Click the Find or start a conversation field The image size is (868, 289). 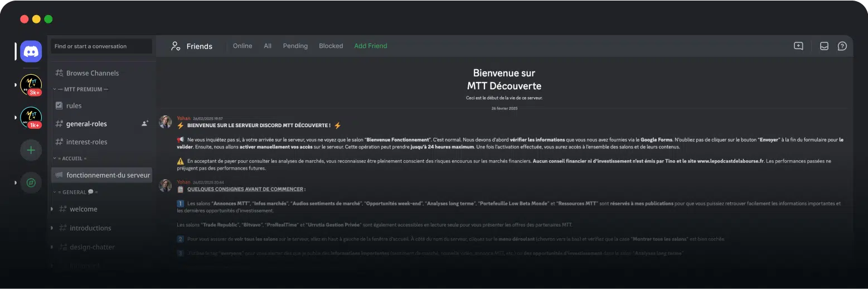(x=101, y=46)
